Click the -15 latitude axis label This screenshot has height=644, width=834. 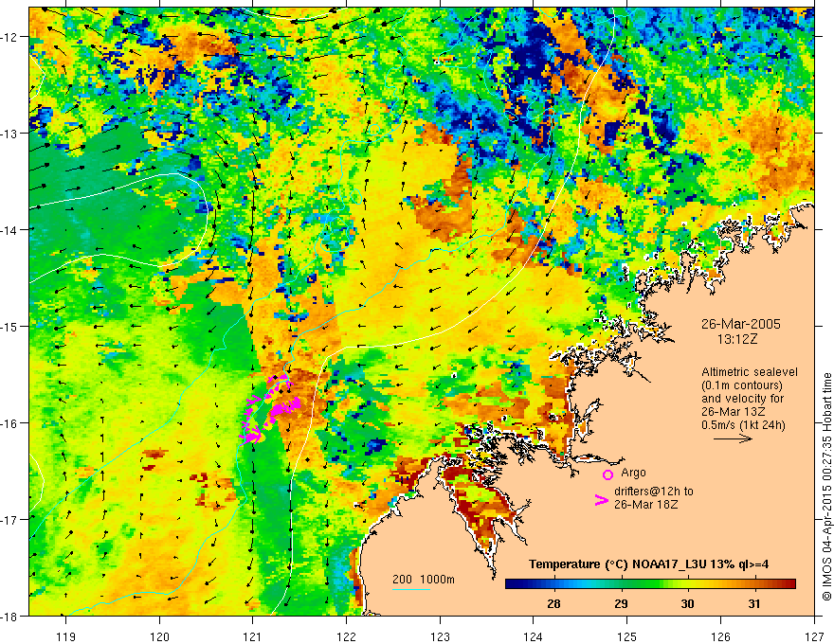point(9,326)
